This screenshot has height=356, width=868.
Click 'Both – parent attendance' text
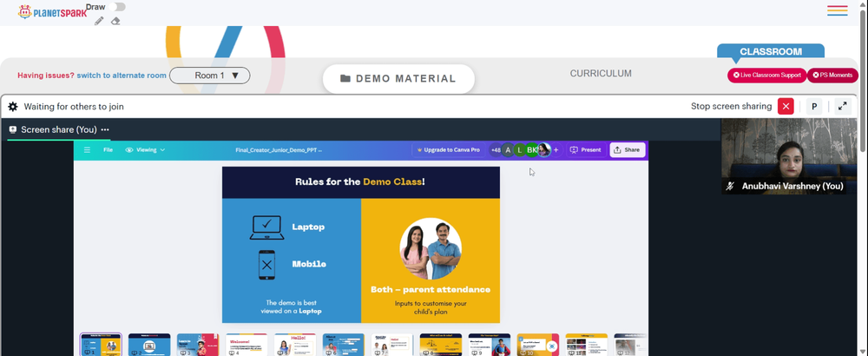point(431,289)
